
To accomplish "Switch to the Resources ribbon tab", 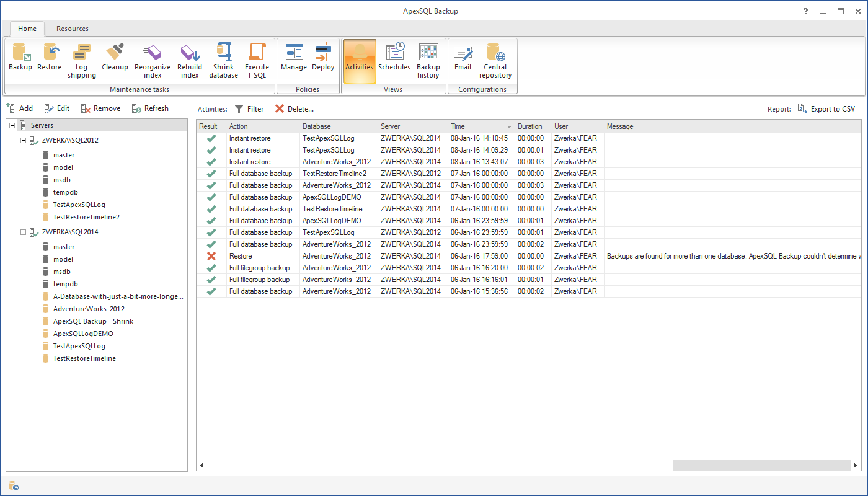I will pyautogui.click(x=73, y=29).
